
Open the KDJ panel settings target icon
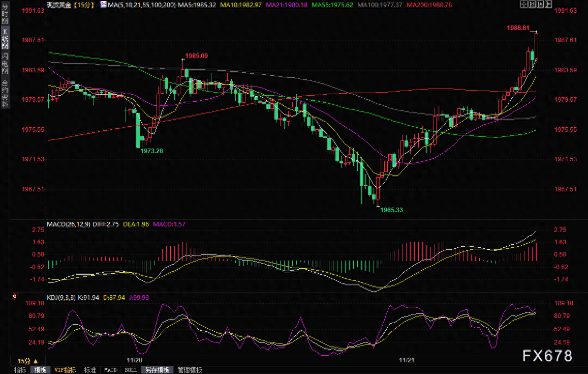click(15, 296)
